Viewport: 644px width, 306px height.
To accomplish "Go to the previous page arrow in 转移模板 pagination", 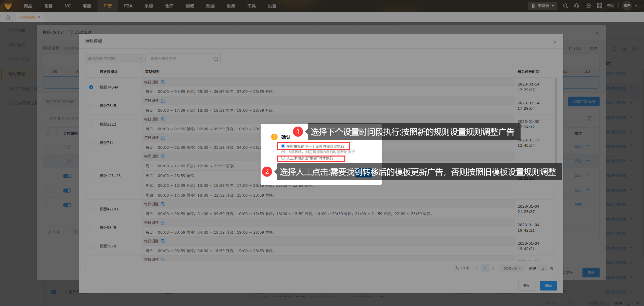I will tap(477, 268).
